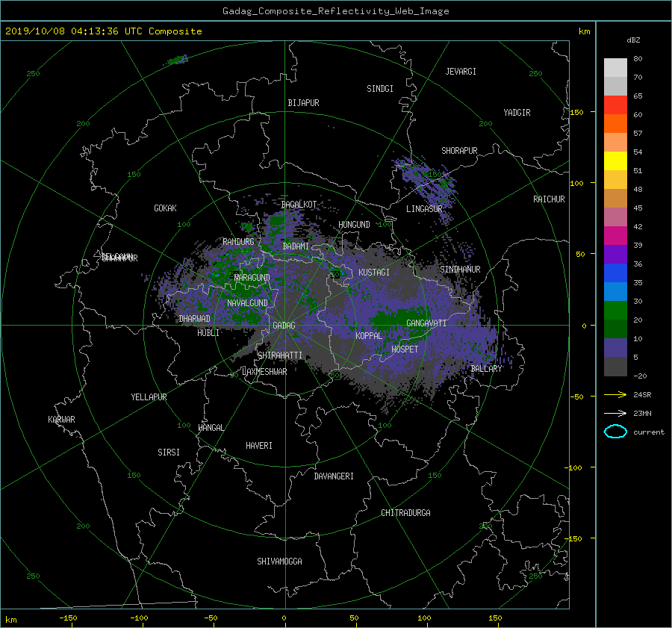Click the BIJAPUR city label

pos(303,103)
